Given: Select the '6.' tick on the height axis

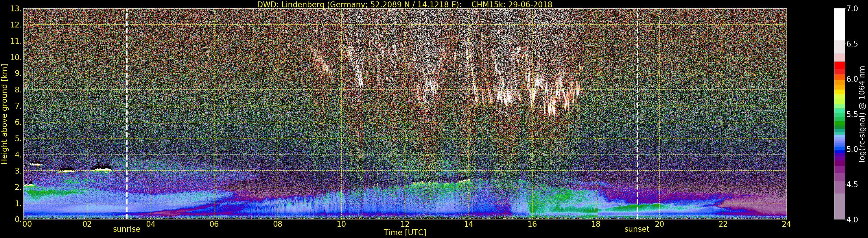Looking at the screenshot, I should [x=18, y=122].
